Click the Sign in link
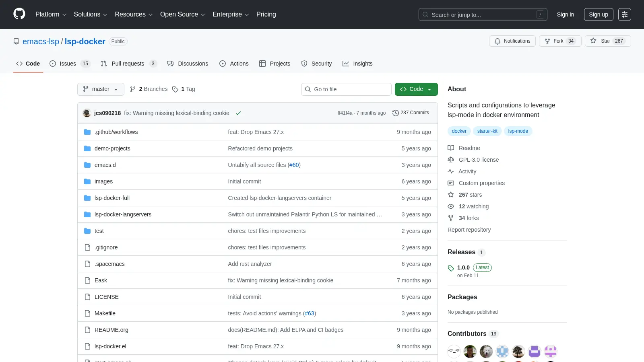Image resolution: width=644 pixels, height=362 pixels. tap(566, 14)
